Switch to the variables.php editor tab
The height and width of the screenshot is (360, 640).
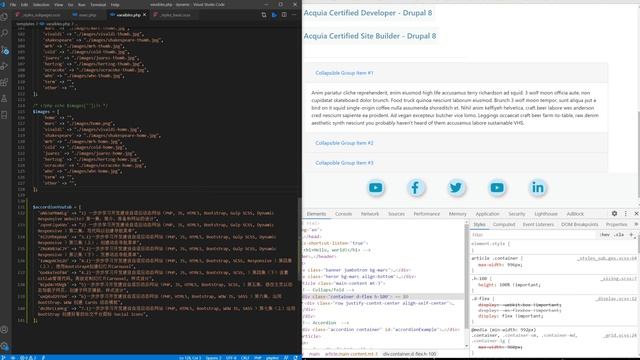point(129,15)
